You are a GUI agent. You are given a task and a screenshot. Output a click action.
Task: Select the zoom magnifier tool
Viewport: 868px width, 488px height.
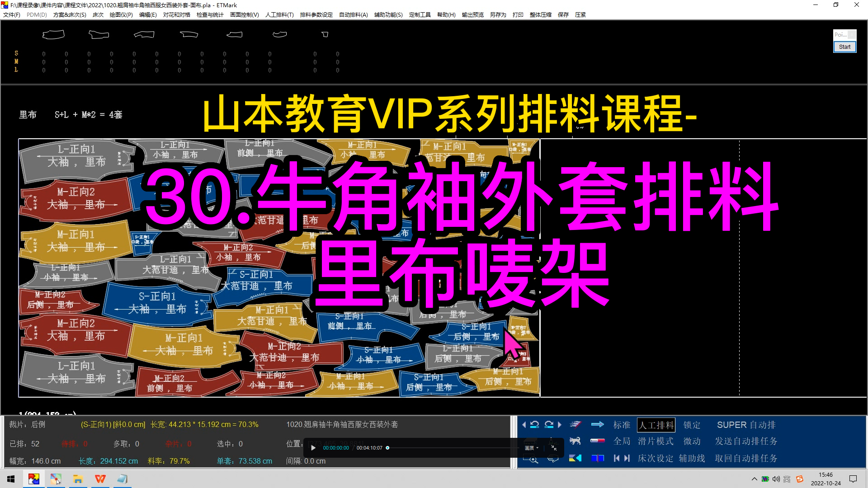click(x=532, y=460)
